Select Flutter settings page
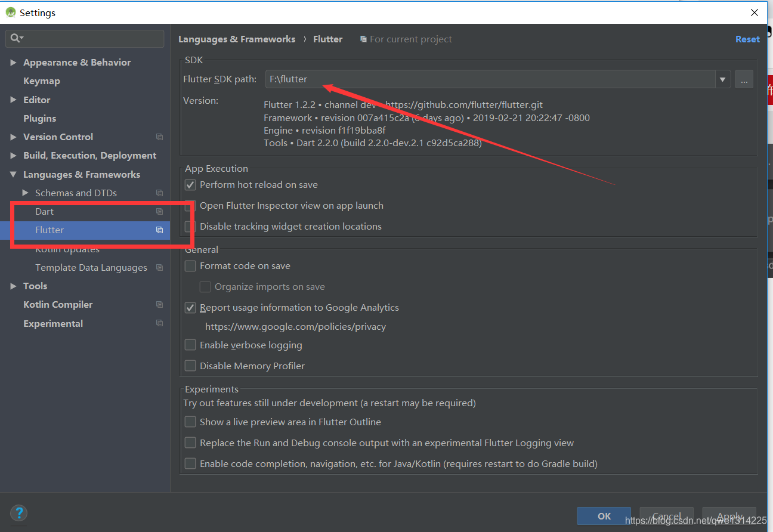This screenshot has height=532, width=773. click(x=50, y=230)
